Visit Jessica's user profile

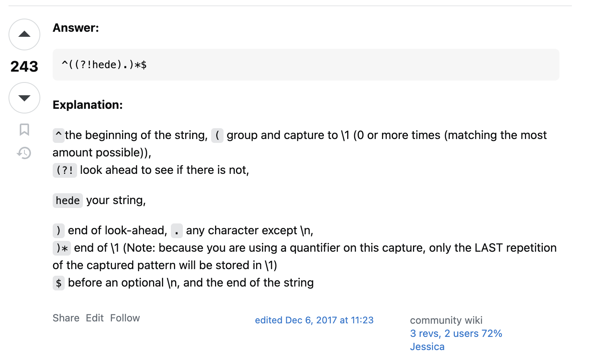427,347
